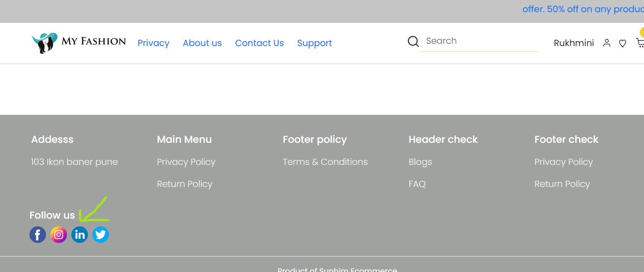Click the 50% off offer banner text

pos(583,9)
